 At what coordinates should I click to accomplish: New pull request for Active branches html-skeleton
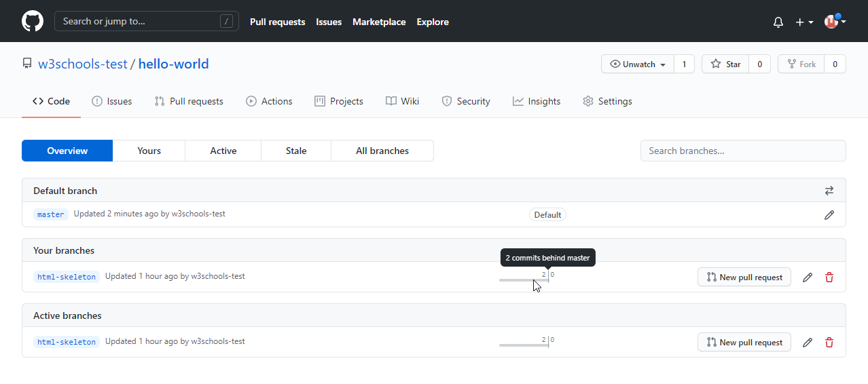tap(744, 342)
